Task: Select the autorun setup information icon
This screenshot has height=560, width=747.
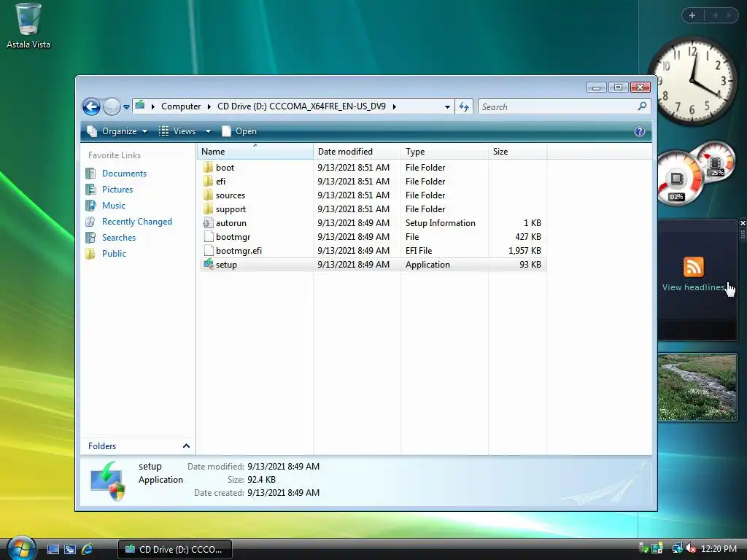Action: tap(208, 222)
